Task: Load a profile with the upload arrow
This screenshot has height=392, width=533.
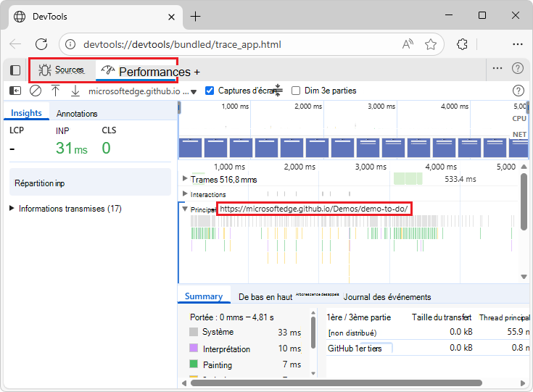Action: pos(55,91)
